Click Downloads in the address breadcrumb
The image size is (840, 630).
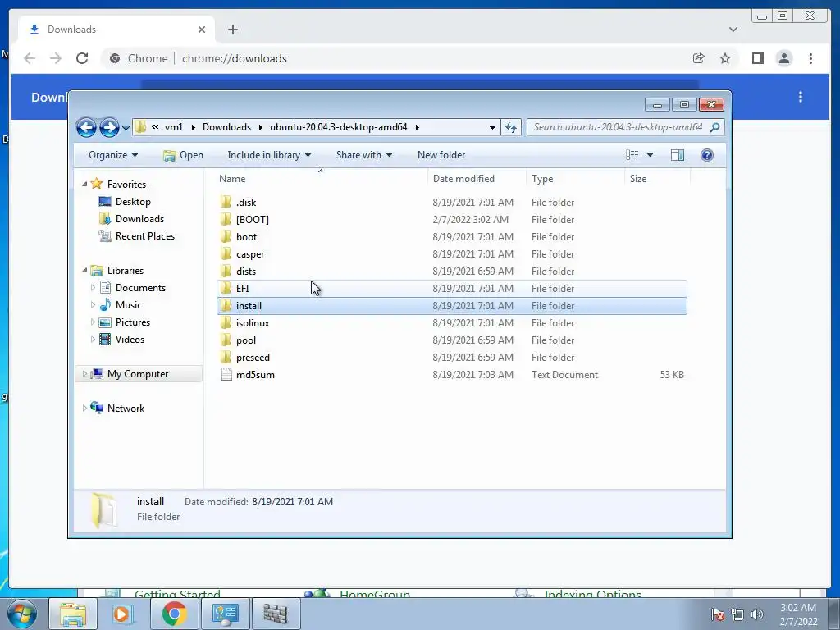226,127
